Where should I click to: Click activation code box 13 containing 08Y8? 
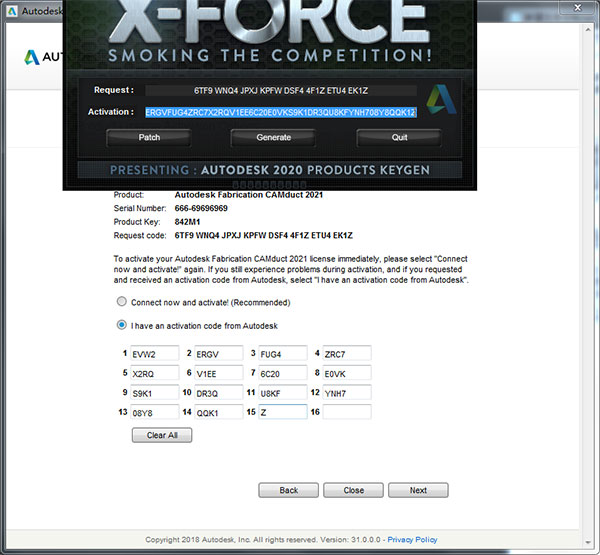(155, 412)
